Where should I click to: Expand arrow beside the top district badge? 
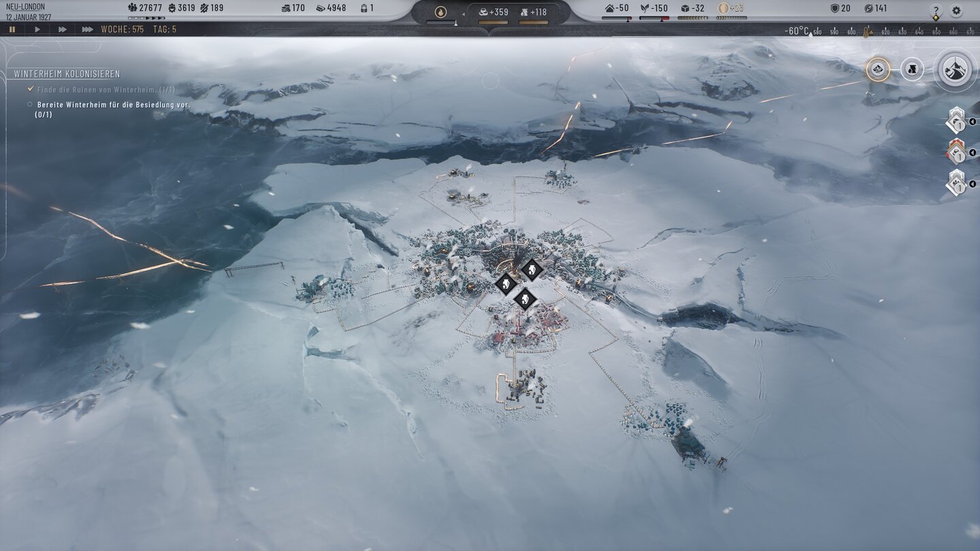973,122
